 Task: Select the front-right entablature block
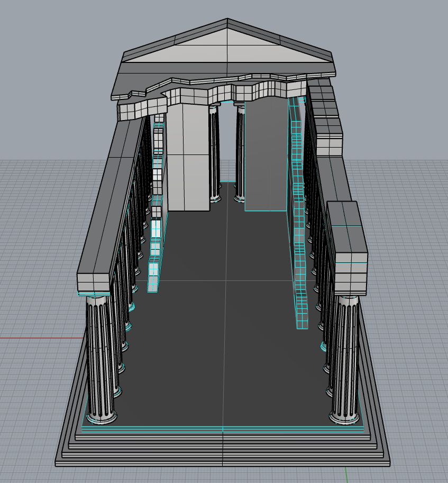coord(348,249)
